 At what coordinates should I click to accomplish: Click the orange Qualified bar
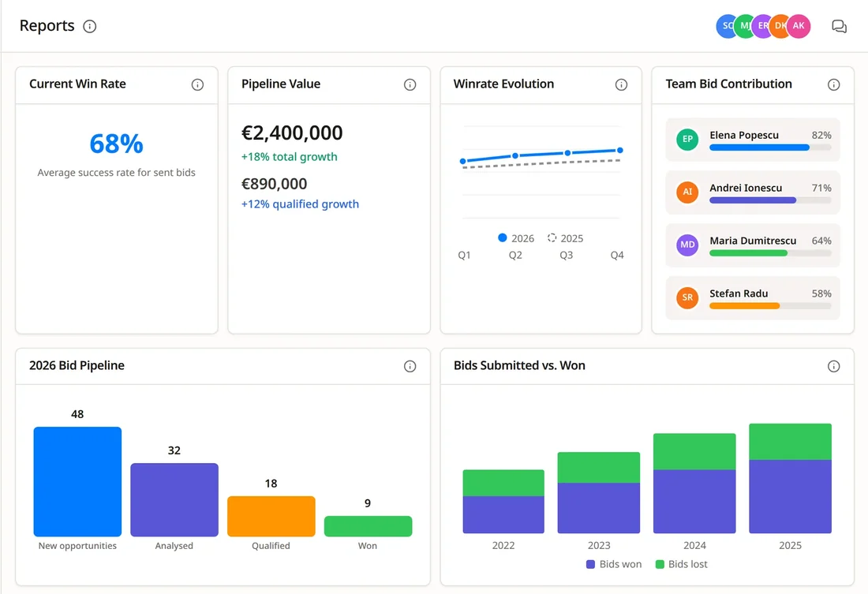(x=271, y=517)
